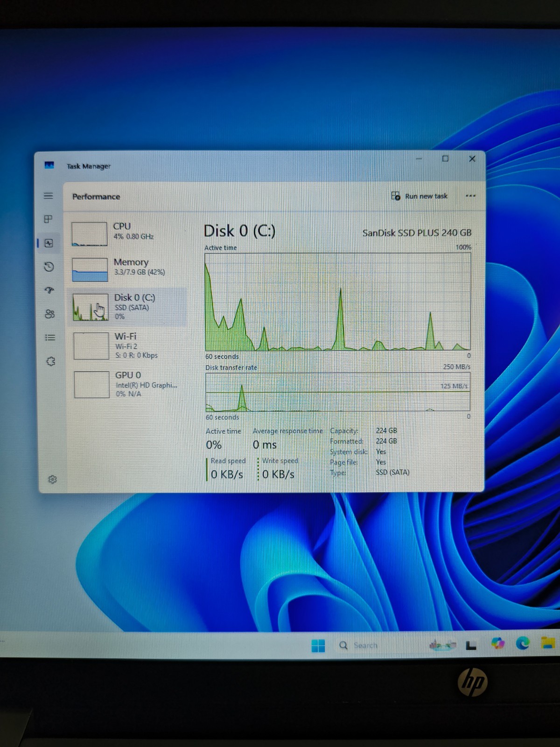The width and height of the screenshot is (560, 747).
Task: Click the "Disk 0 (C:)" heading
Action: point(239,231)
